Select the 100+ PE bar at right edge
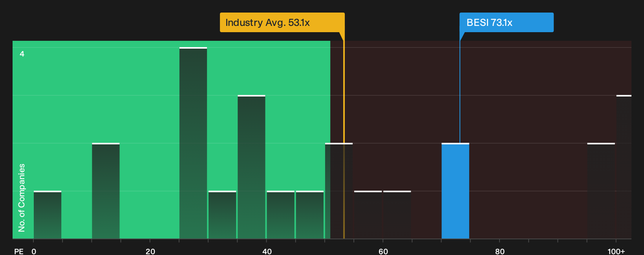The height and width of the screenshot is (255, 644). click(624, 167)
